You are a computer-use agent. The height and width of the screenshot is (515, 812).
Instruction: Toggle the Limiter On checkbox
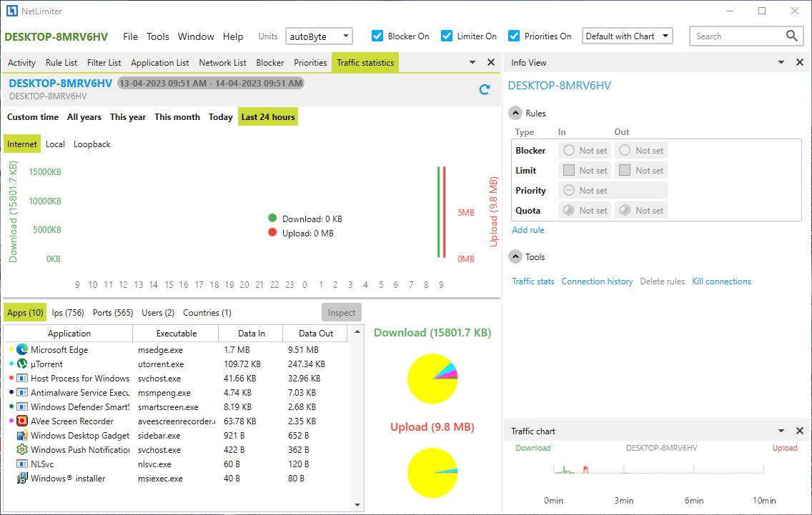(x=447, y=36)
